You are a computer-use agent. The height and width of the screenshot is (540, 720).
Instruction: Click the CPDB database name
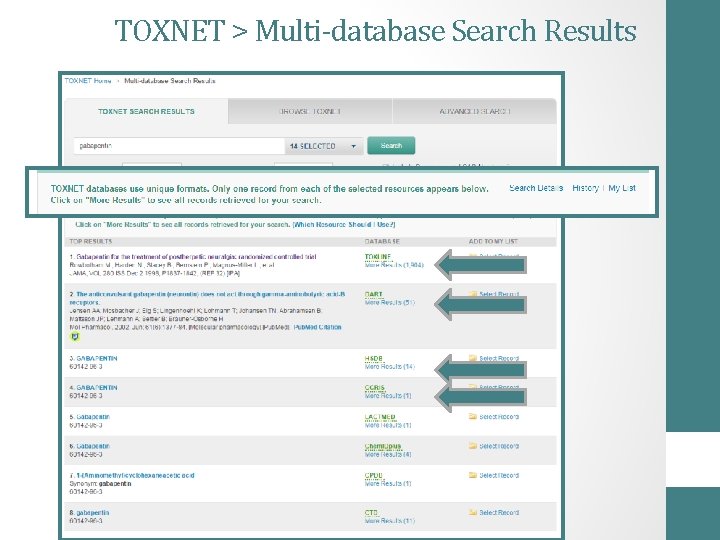[x=373, y=476]
